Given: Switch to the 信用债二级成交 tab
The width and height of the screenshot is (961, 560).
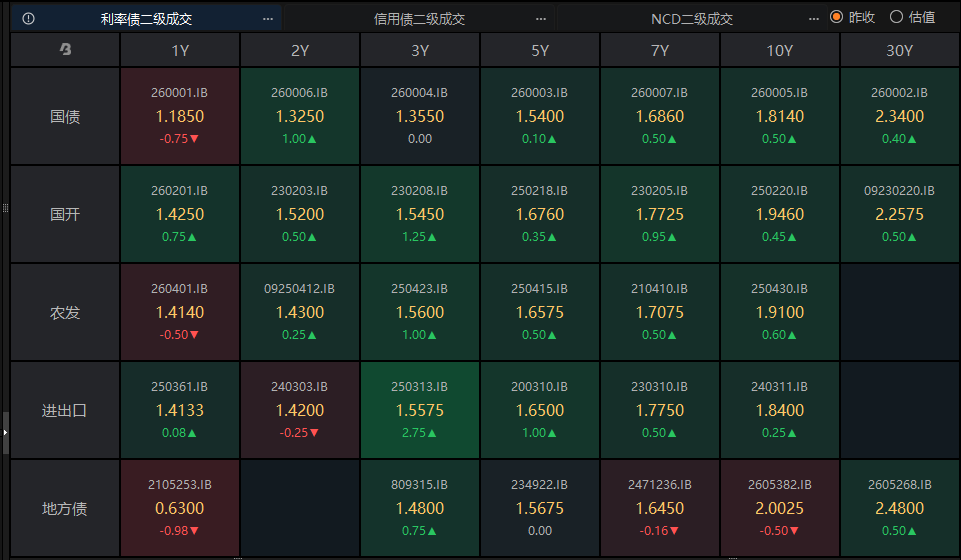Looking at the screenshot, I should (x=420, y=19).
